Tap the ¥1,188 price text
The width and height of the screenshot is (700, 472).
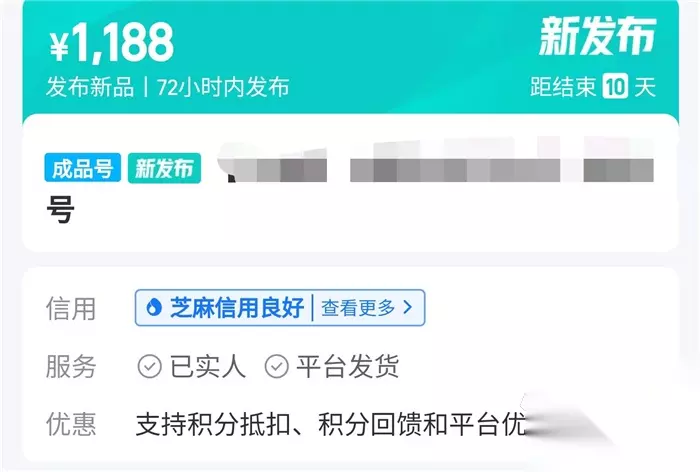pos(112,43)
